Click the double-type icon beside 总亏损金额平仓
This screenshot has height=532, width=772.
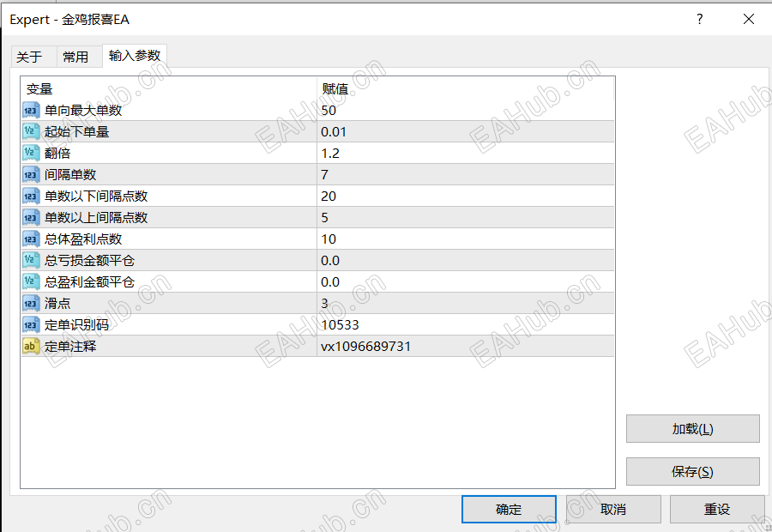coord(31,260)
